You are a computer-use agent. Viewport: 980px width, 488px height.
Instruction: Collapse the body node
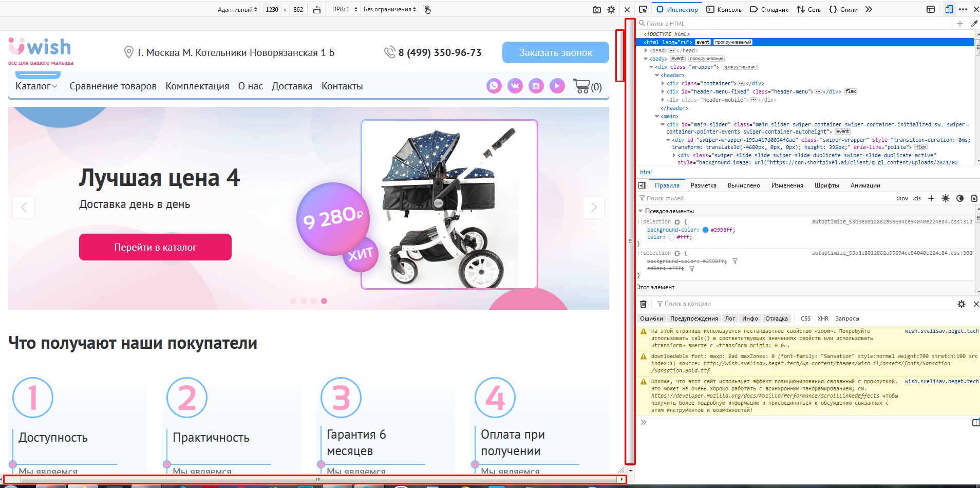646,59
